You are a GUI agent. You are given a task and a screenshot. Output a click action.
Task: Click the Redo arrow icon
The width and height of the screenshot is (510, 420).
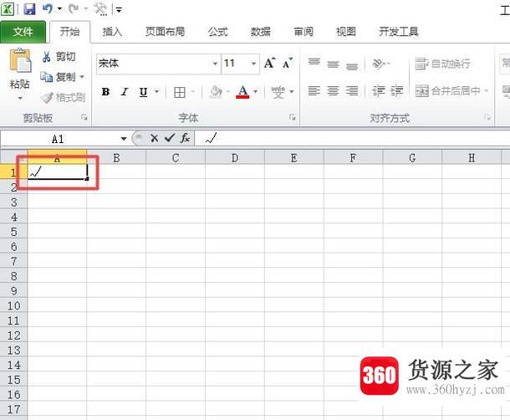[x=74, y=8]
